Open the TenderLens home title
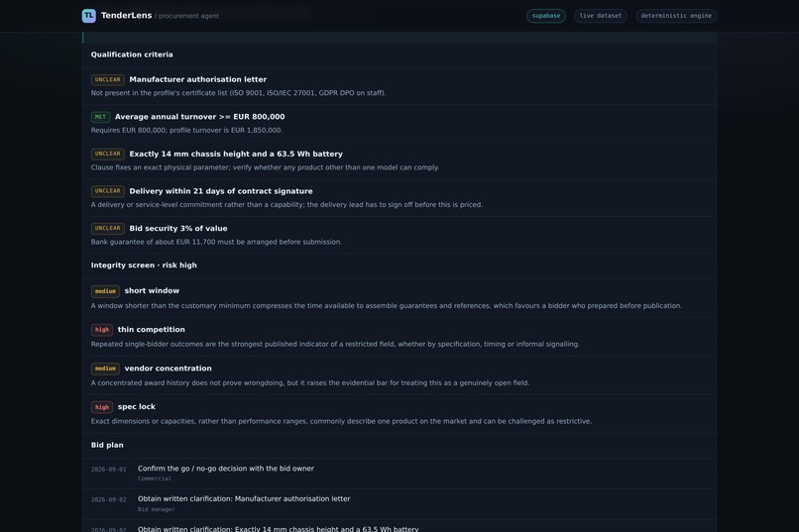The width and height of the screenshot is (799, 532). [126, 15]
